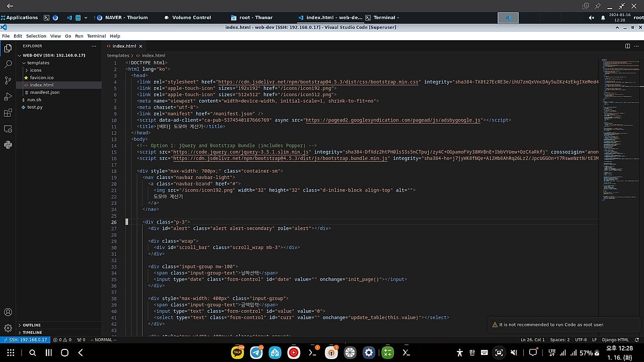Open the YouTube Music taskbar icon
Image resolution: width=644 pixels, height=362 pixels.
pos(294,352)
